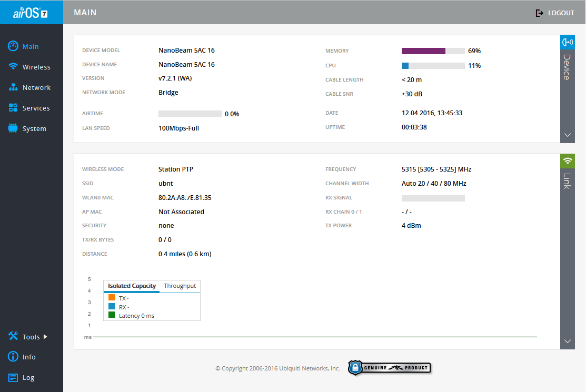Viewport: 586px width, 392px height.
Task: Click the RX Signal bar
Action: [x=433, y=198]
